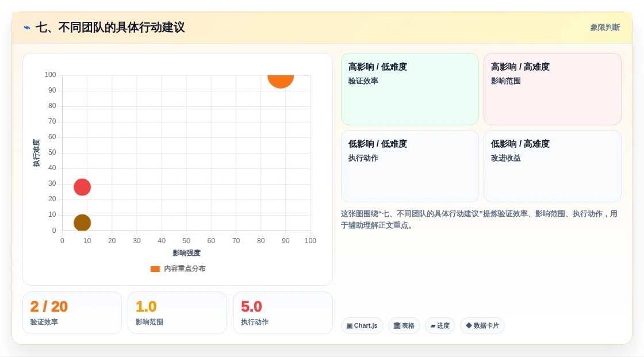Viewport: 644px width, 357px height.
Task: Click the 影响范围 text in pink quadrant card
Action: click(505, 81)
